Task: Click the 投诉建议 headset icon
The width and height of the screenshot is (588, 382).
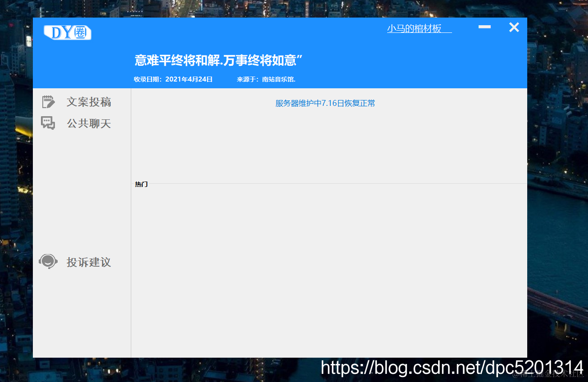Action: (48, 261)
